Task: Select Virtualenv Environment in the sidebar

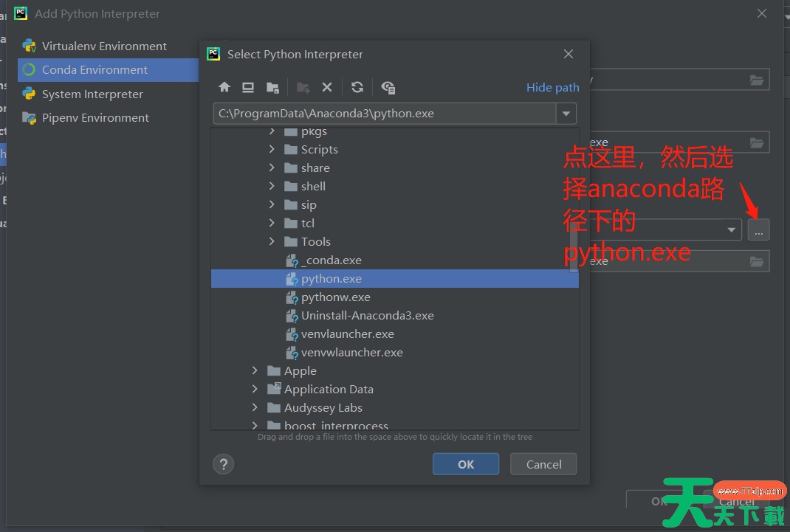Action: (104, 46)
